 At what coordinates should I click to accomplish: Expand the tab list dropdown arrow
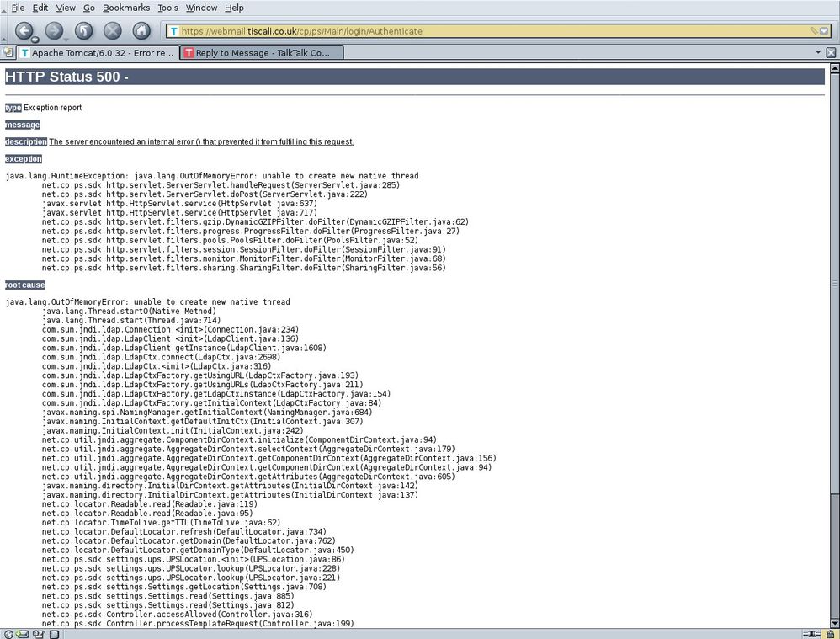point(818,52)
